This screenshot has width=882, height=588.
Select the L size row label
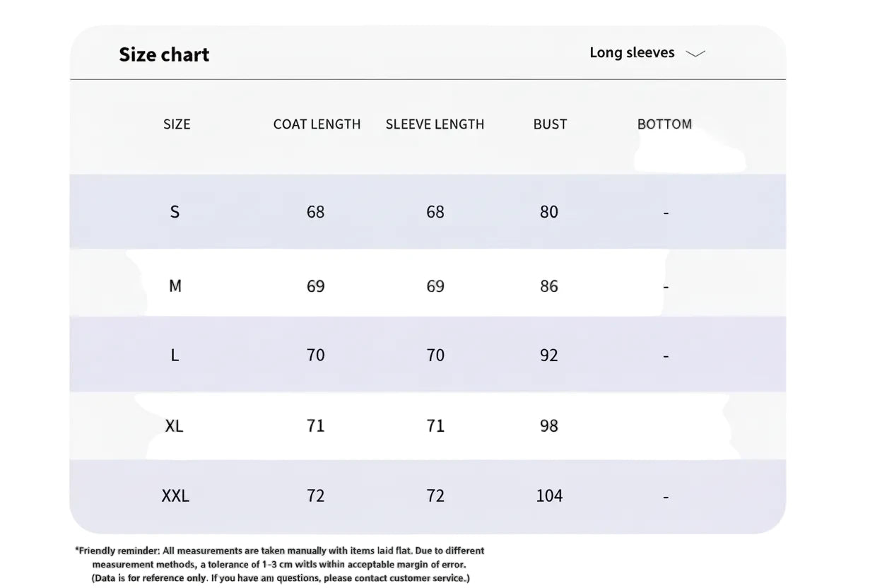click(x=175, y=355)
